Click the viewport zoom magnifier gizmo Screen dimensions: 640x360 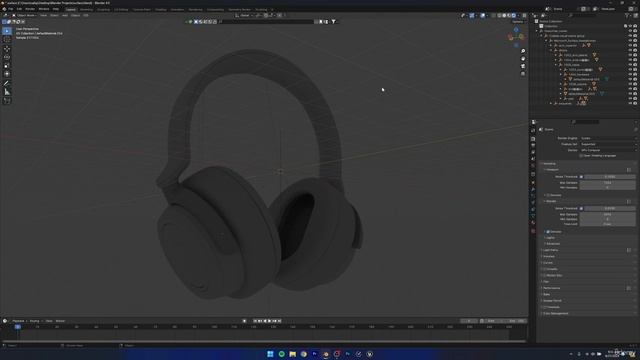[x=523, y=51]
